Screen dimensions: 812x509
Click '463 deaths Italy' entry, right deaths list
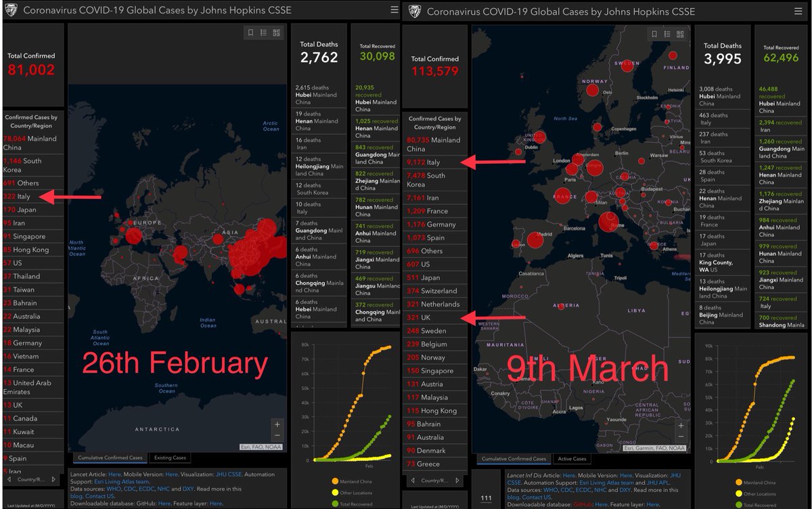click(x=723, y=119)
